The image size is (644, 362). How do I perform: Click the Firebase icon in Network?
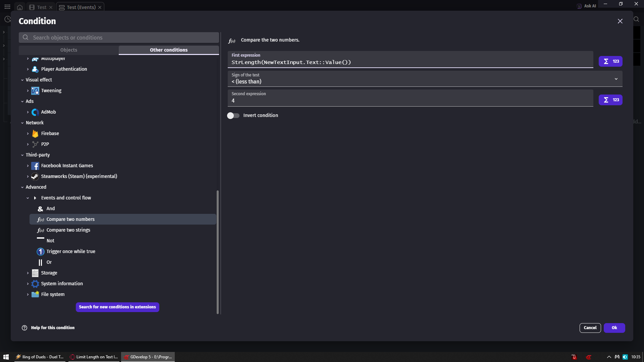35,133
